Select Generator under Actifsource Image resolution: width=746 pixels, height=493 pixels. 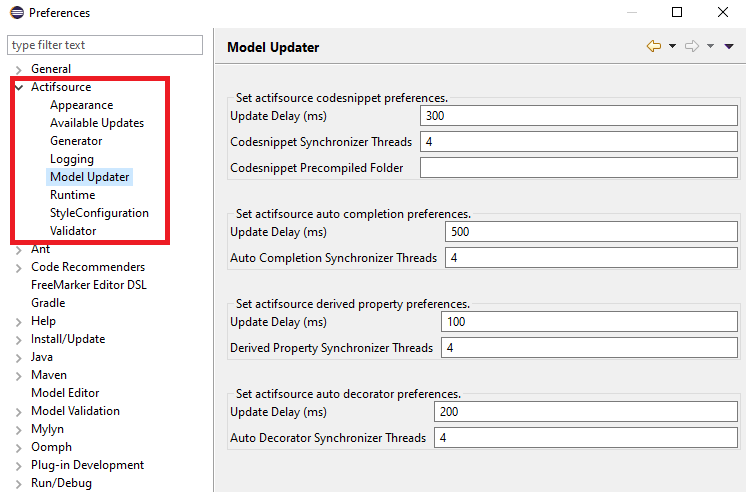(76, 141)
